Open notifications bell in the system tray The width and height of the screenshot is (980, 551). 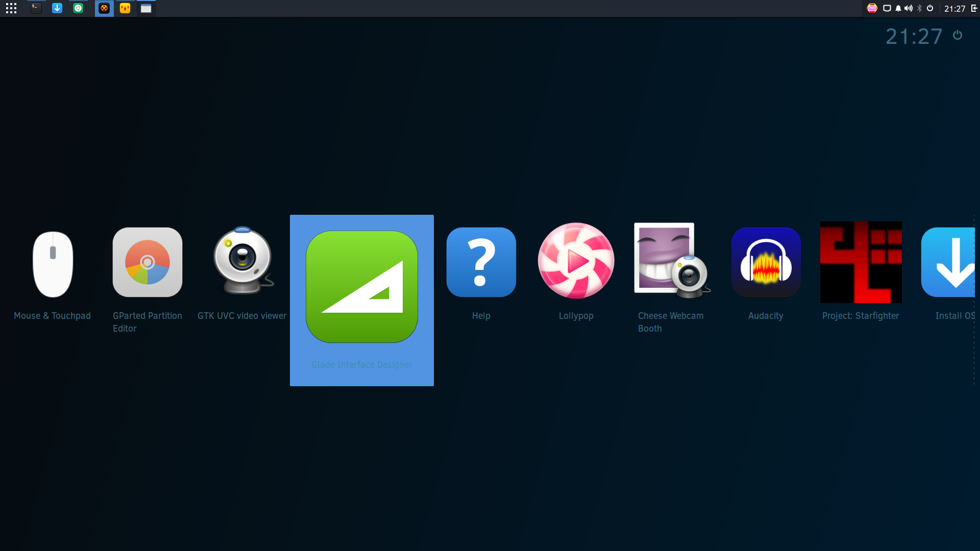(898, 8)
